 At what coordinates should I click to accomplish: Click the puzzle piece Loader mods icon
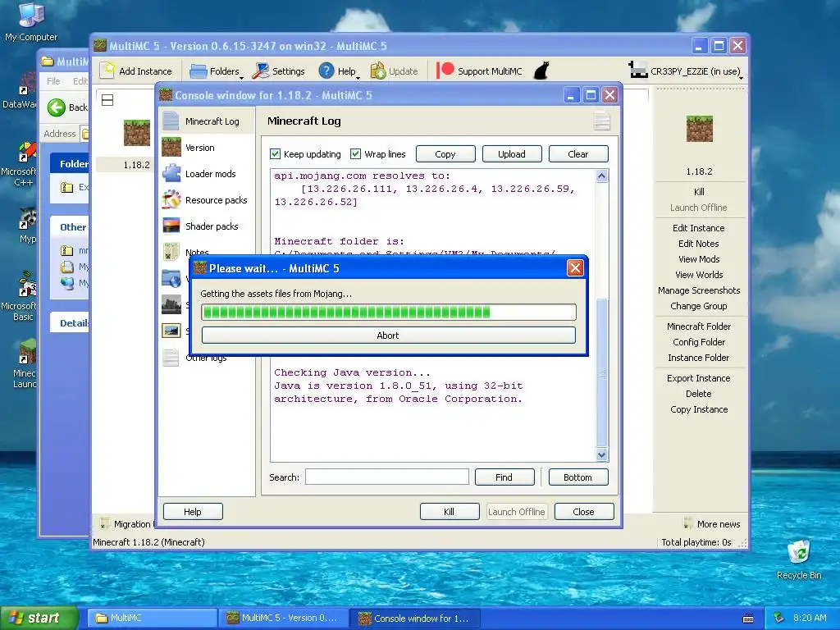pos(171,174)
